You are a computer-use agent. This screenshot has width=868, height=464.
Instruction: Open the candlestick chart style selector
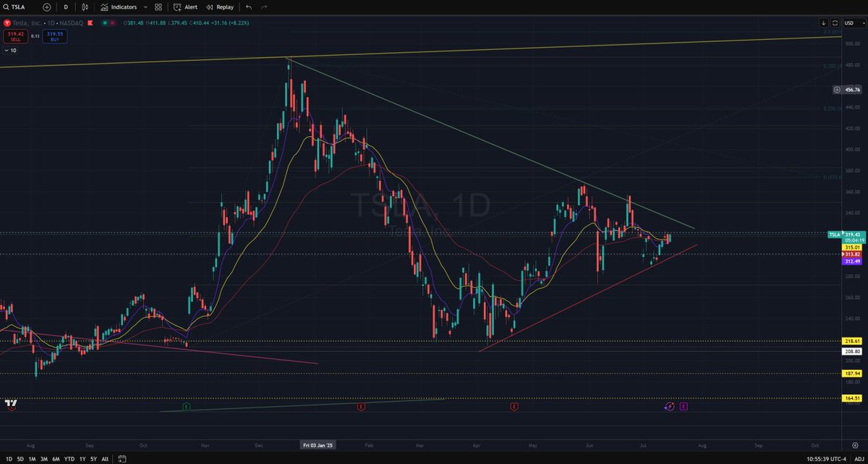pyautogui.click(x=85, y=7)
